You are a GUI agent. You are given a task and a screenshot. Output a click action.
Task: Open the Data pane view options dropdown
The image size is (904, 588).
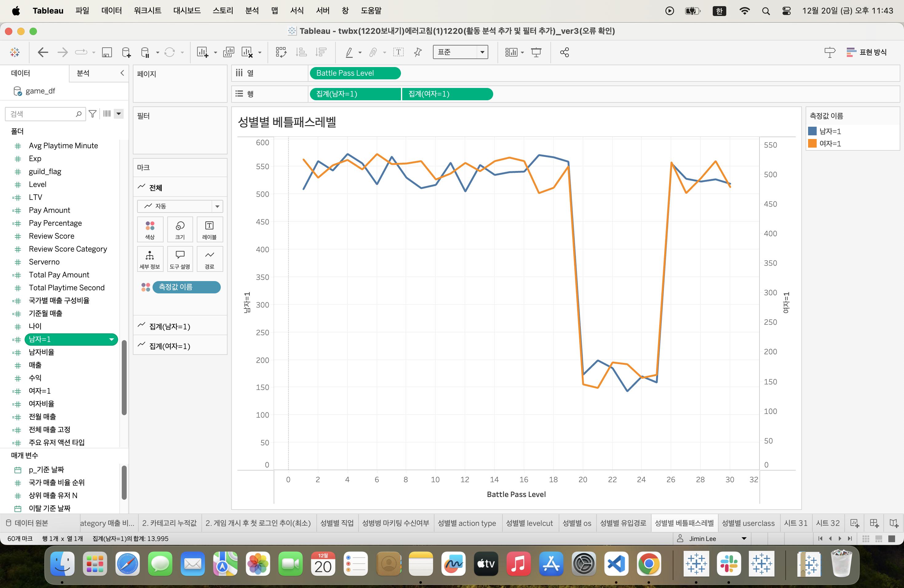119,113
